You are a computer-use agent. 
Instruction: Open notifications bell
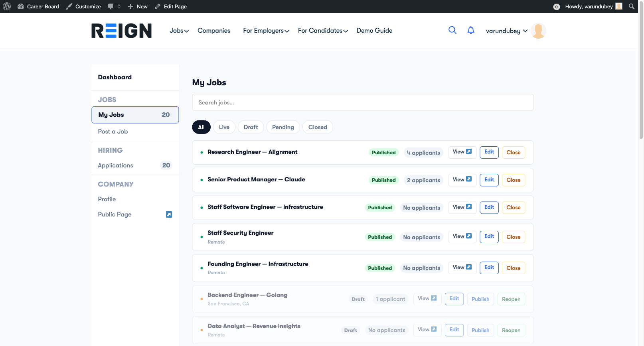click(x=471, y=30)
